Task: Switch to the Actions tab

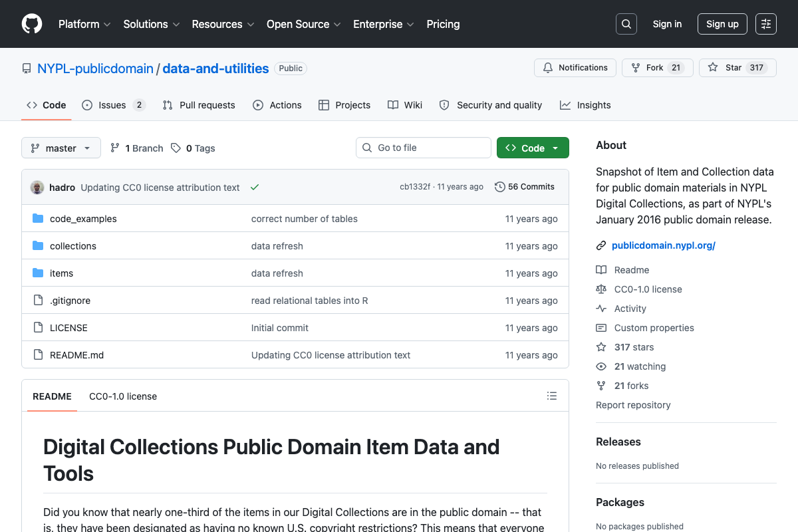Action: pyautogui.click(x=277, y=105)
